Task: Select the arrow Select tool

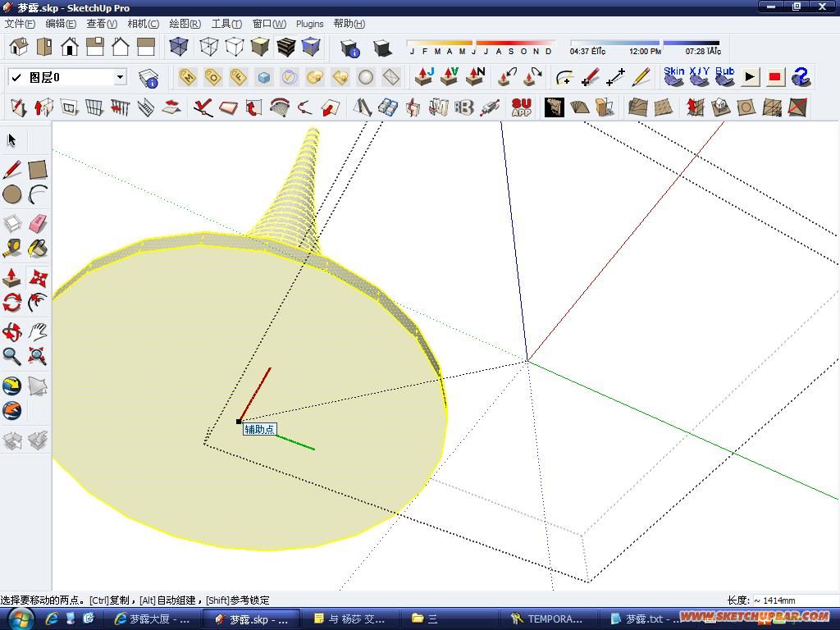Action: 11,140
